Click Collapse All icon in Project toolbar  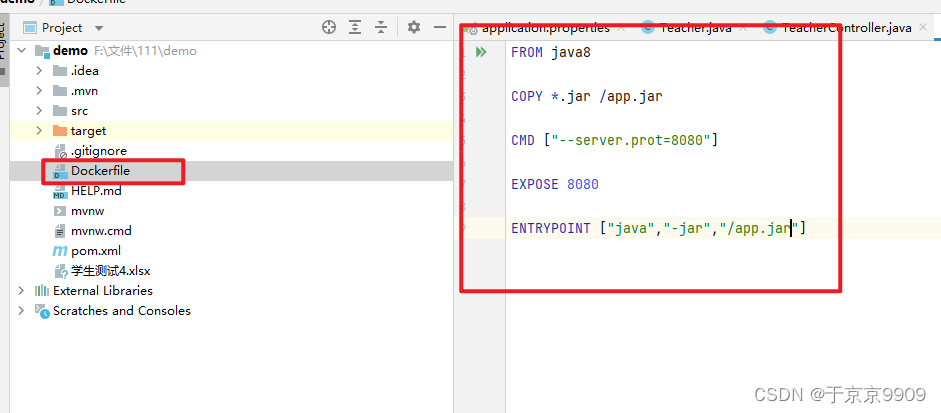(x=382, y=28)
